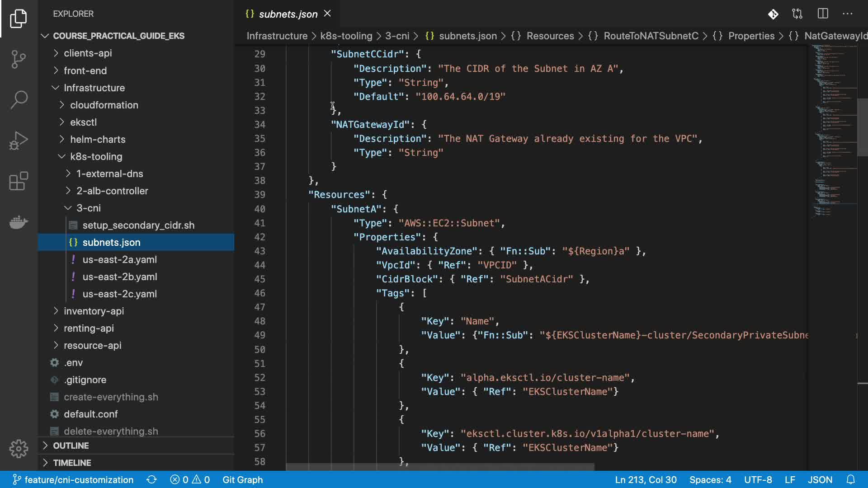Split the editor to the right
The width and height of the screenshot is (868, 488).
(823, 14)
